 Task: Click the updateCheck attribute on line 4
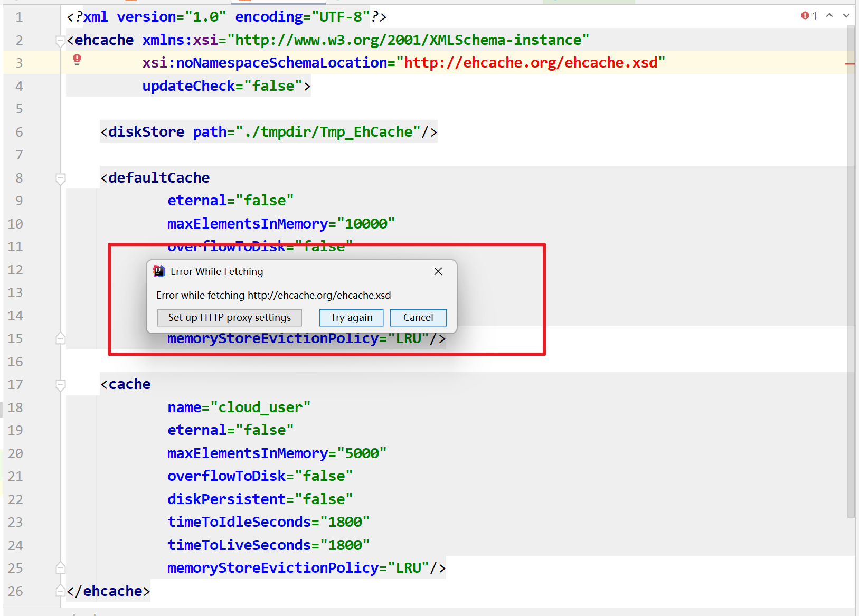pyautogui.click(x=188, y=86)
